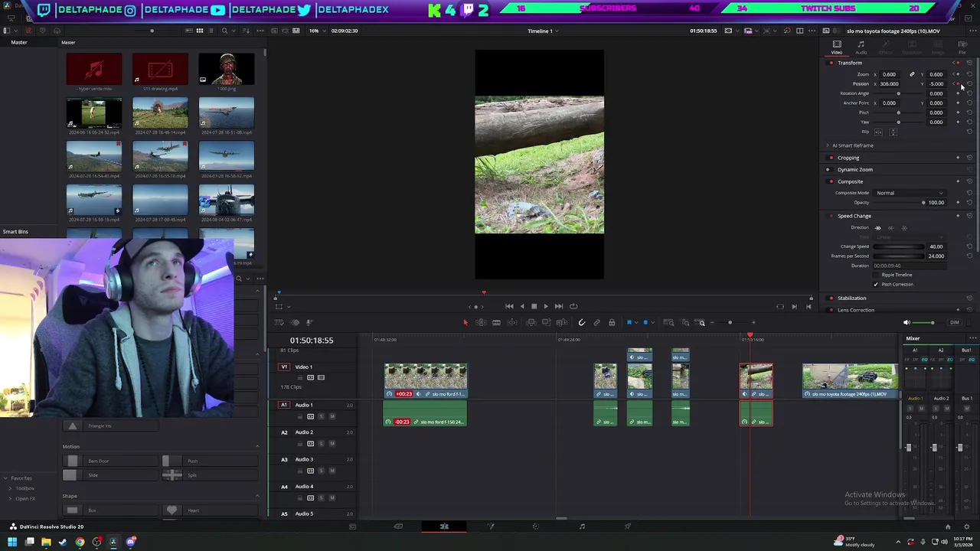Viewport: 980px width, 551px height.
Task: Open File Explorer from the taskbar
Action: click(x=46, y=543)
